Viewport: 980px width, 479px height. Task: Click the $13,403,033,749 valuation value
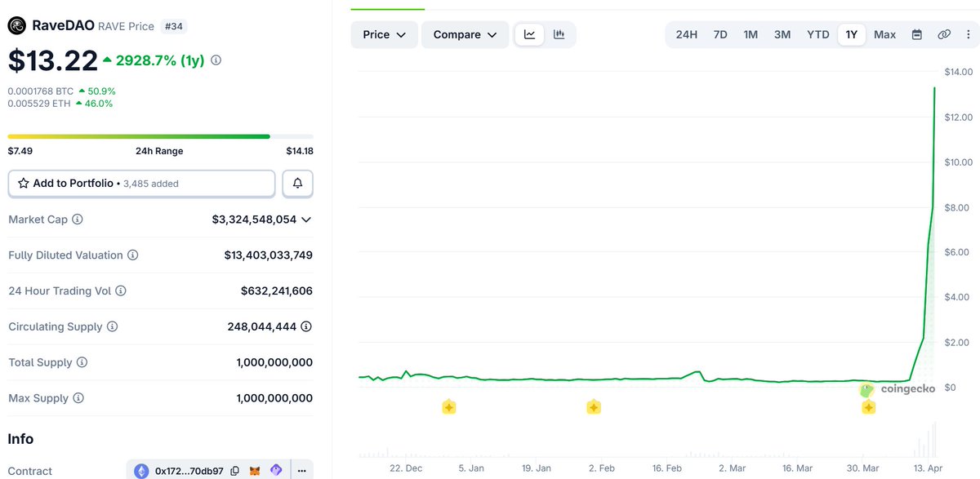269,255
